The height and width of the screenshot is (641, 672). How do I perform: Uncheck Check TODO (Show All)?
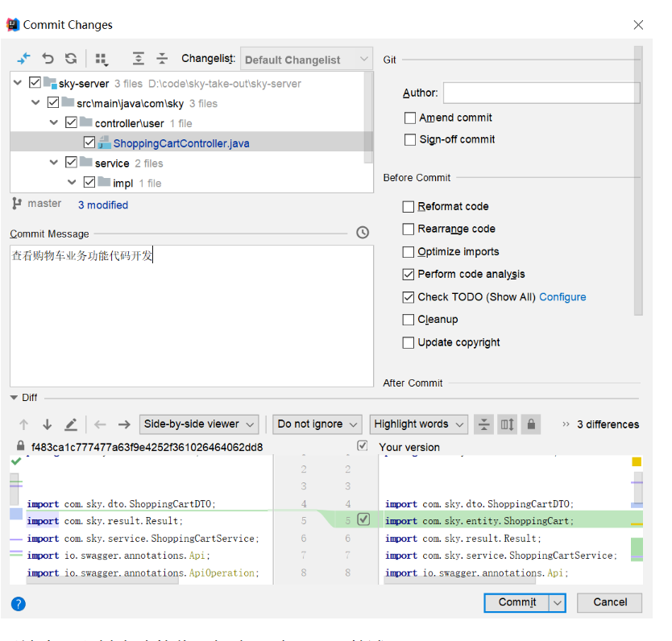408,297
